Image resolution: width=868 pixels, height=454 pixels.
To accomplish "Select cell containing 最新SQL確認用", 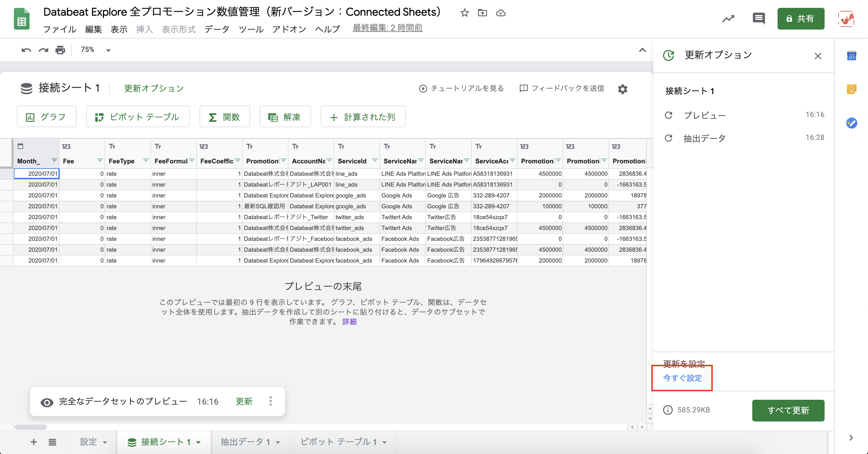I will [x=265, y=206].
